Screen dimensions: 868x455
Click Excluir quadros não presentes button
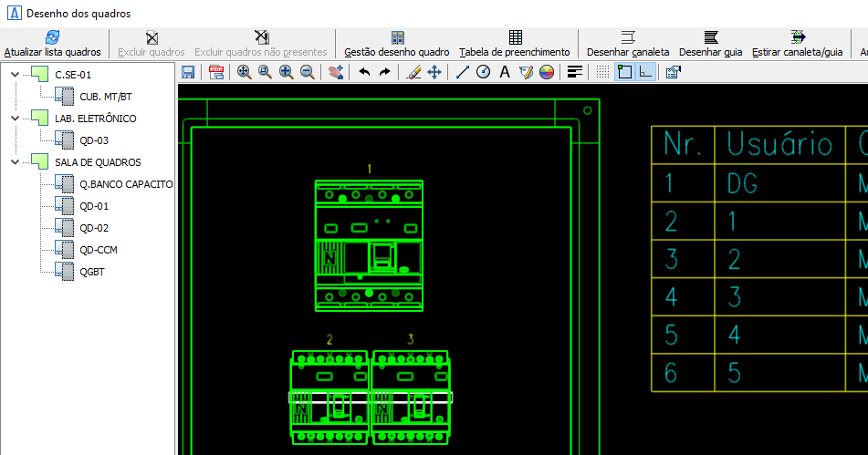(x=261, y=45)
